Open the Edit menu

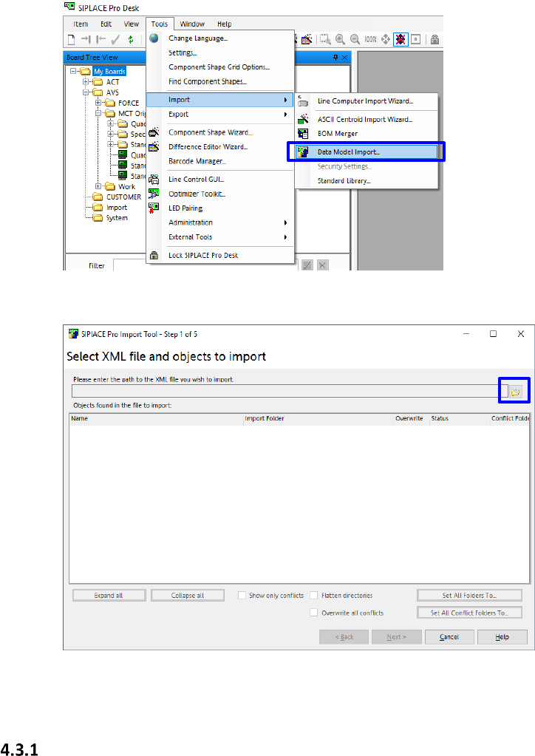[x=106, y=24]
